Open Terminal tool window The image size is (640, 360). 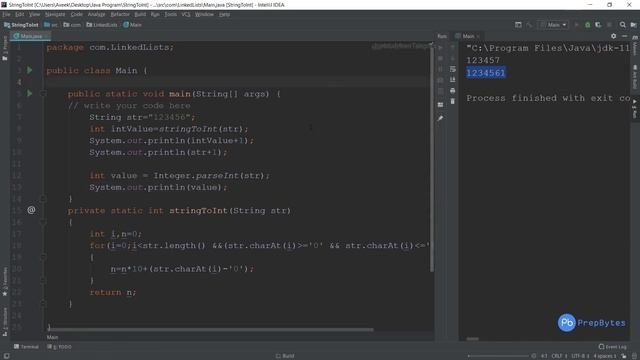click(x=26, y=347)
